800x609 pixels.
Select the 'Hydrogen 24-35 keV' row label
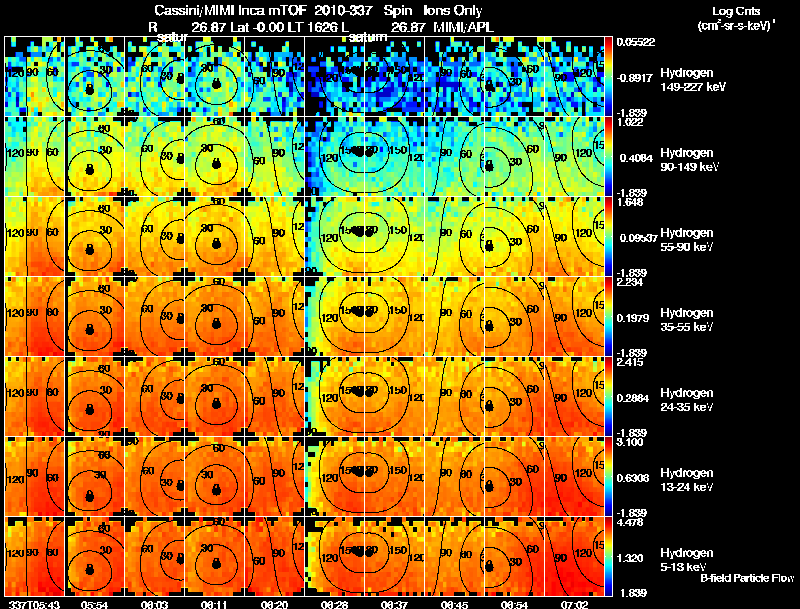pyautogui.click(x=687, y=400)
